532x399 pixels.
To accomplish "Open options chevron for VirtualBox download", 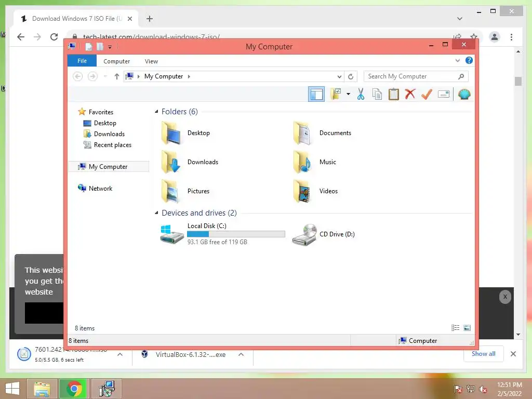I will (241, 354).
